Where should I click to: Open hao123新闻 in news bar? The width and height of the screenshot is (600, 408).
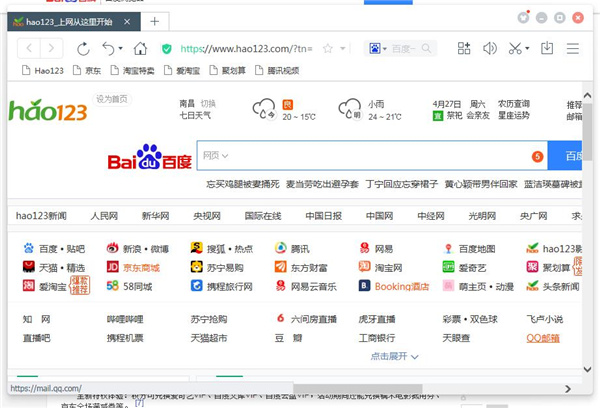[x=41, y=216]
